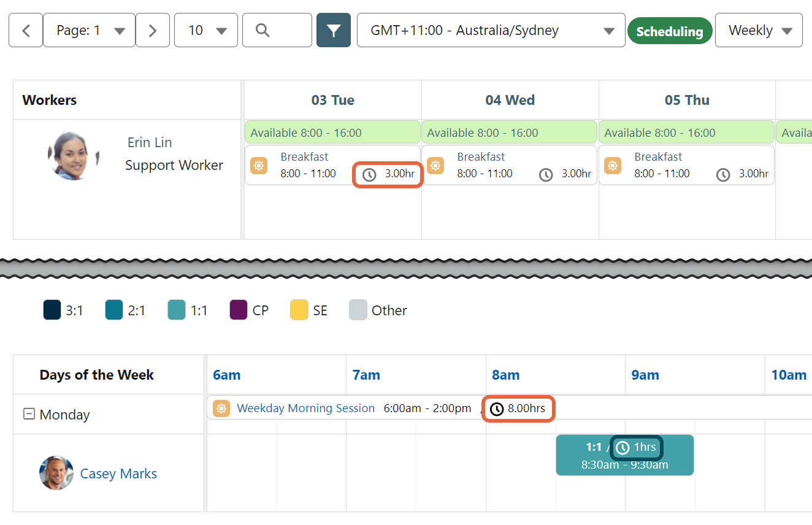Click the search magnifier icon
The width and height of the screenshot is (812, 525).
262,30
